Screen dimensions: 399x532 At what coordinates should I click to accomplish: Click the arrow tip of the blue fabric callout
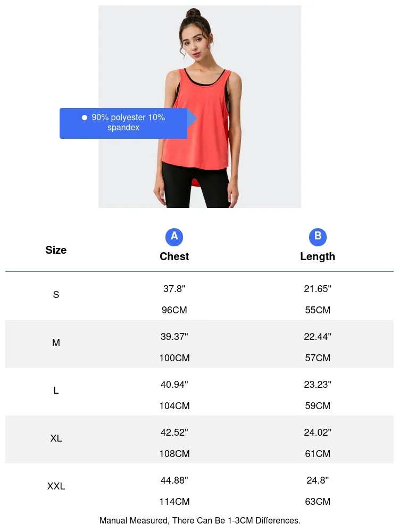coord(195,118)
